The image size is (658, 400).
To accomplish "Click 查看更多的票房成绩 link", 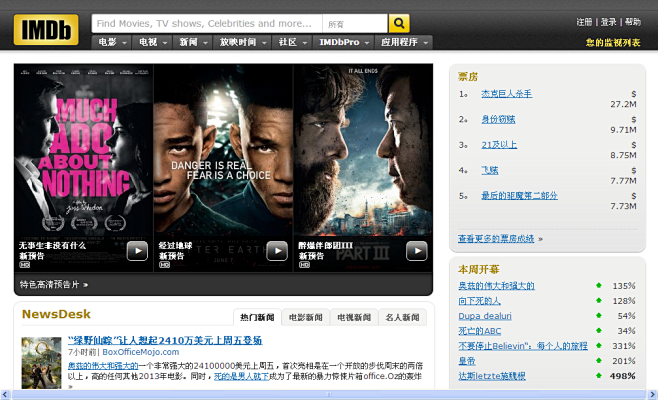I will click(x=496, y=239).
